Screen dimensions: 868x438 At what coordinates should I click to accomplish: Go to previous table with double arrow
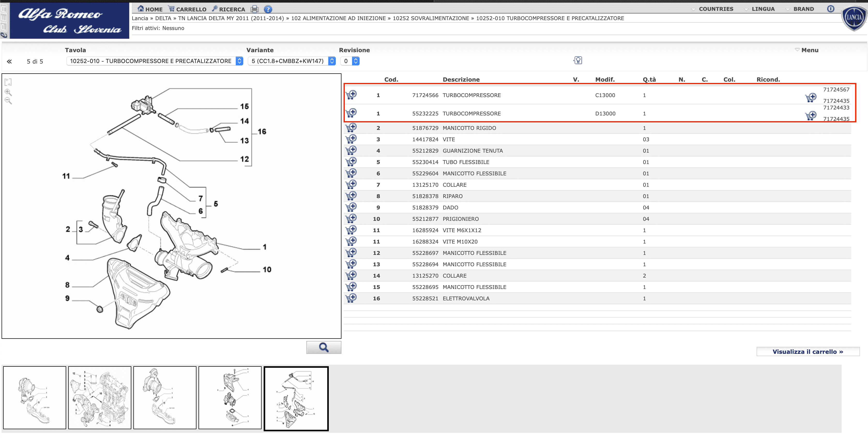click(9, 61)
